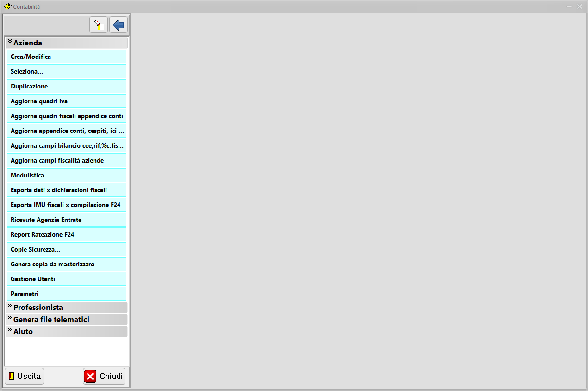Image resolution: width=588 pixels, height=391 pixels.
Task: Open the Parametri item
Action: click(67, 294)
